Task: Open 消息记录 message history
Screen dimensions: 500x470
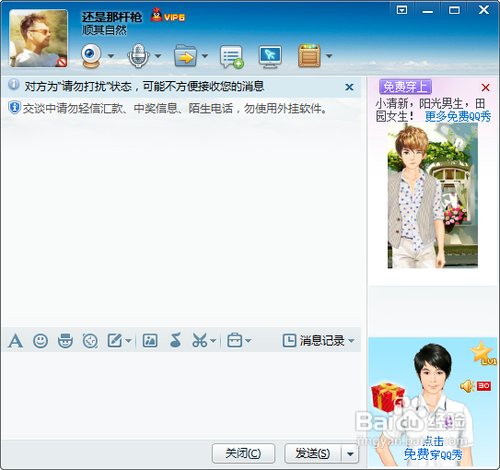Action: (x=313, y=341)
